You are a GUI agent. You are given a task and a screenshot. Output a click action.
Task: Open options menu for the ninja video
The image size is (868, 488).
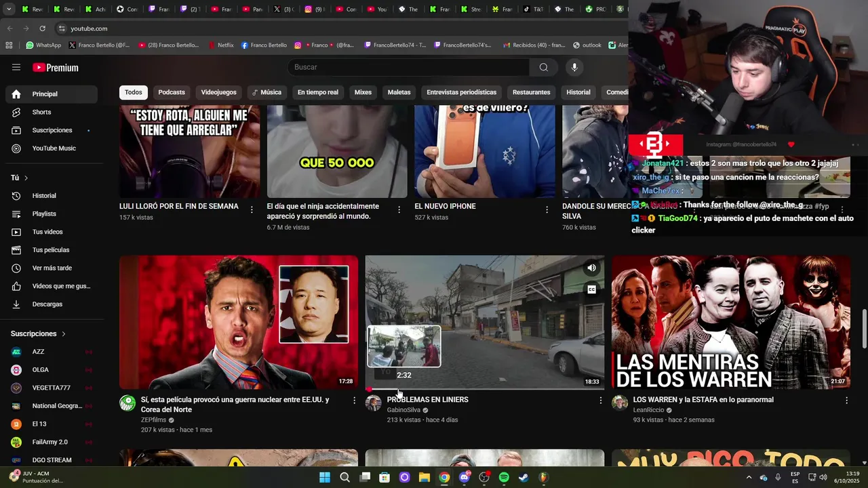[399, 209]
